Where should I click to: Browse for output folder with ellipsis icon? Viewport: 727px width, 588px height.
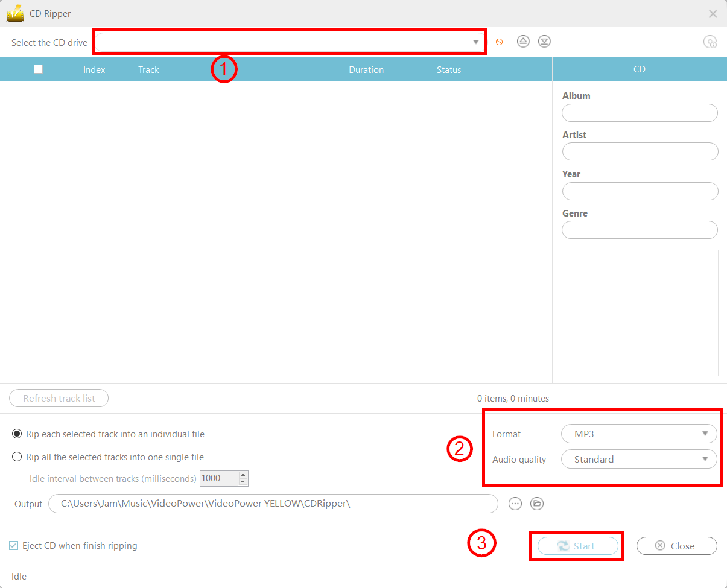tap(515, 504)
